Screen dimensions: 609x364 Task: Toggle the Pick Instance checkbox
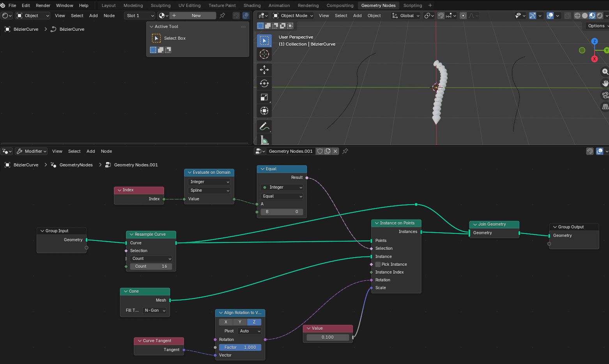[x=378, y=264]
